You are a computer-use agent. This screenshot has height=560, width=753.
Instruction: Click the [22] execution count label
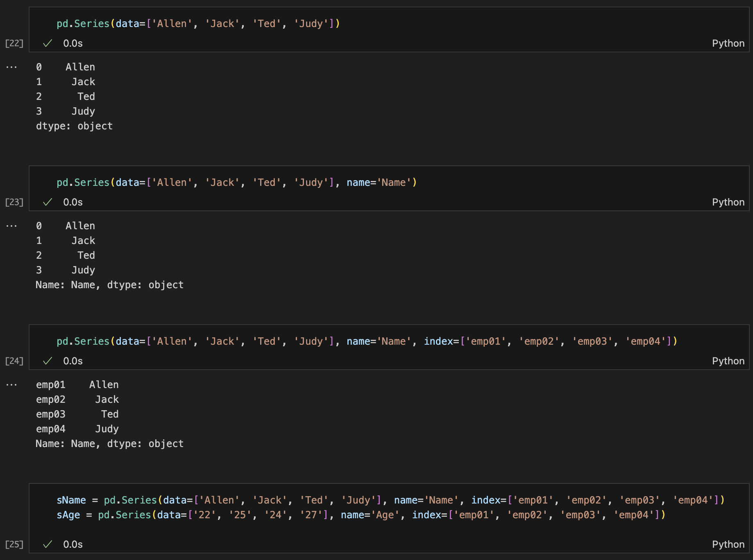[x=14, y=43]
